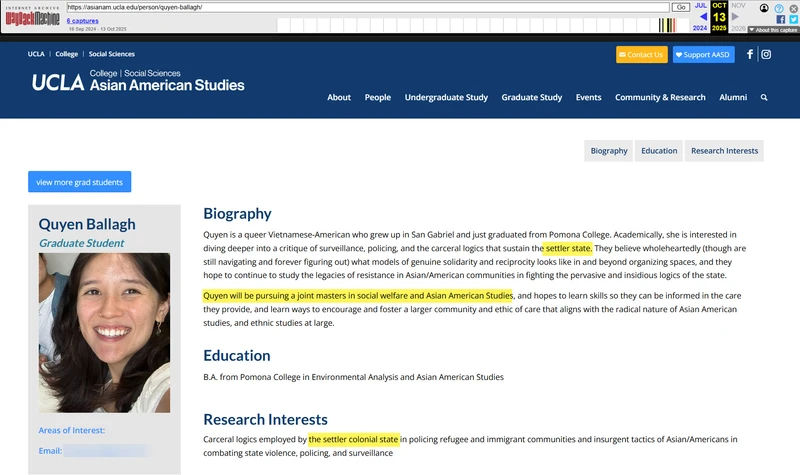Click the Support AASD button
The height and width of the screenshot is (475, 800).
[703, 55]
